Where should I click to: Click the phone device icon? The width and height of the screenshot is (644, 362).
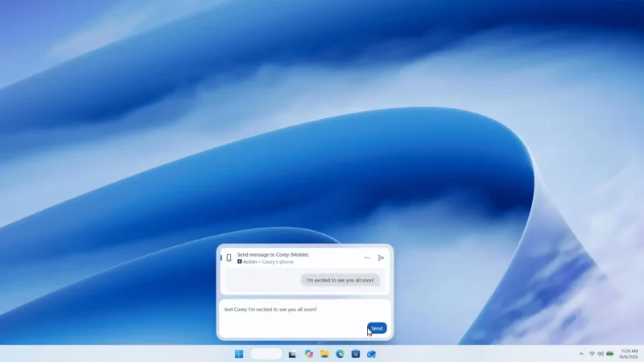point(229,258)
